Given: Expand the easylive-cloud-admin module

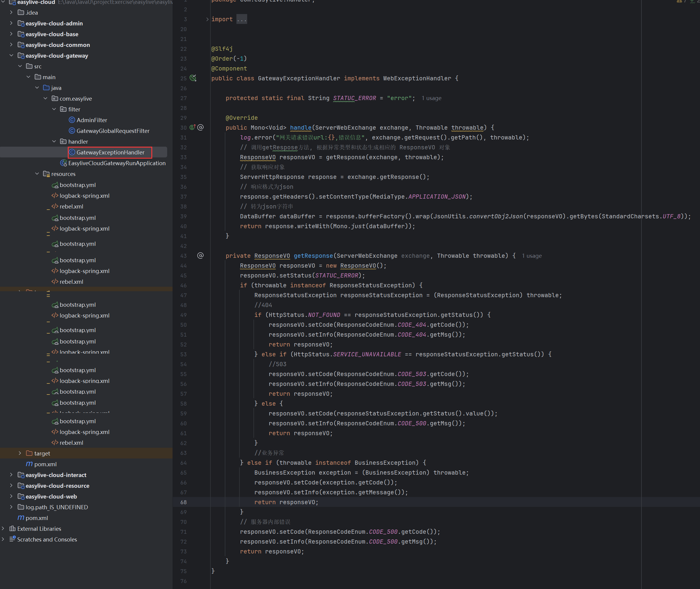Looking at the screenshot, I should tap(11, 23).
